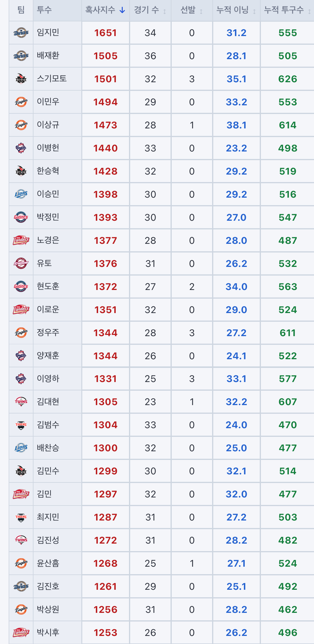This screenshot has height=644, width=314.
Task: Click kt wiz logo beside 스기모토
Action: (x=21, y=79)
